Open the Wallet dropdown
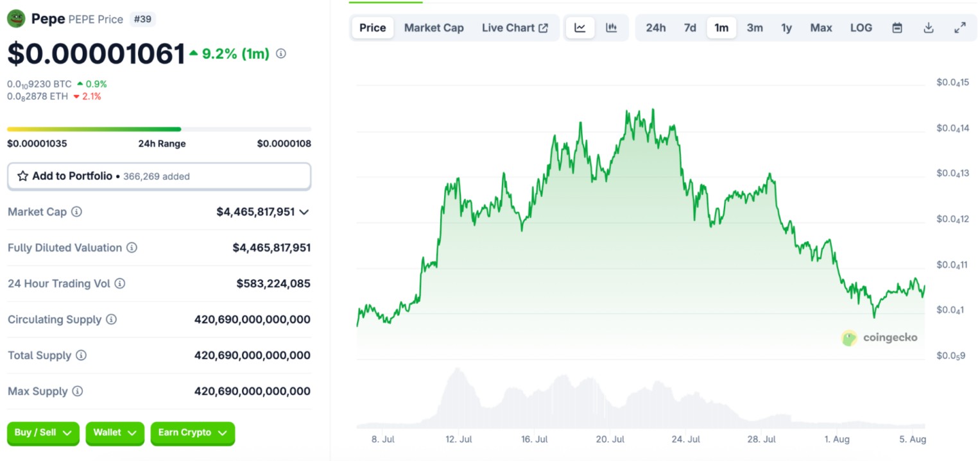This screenshot has height=461, width=980. 114,433
